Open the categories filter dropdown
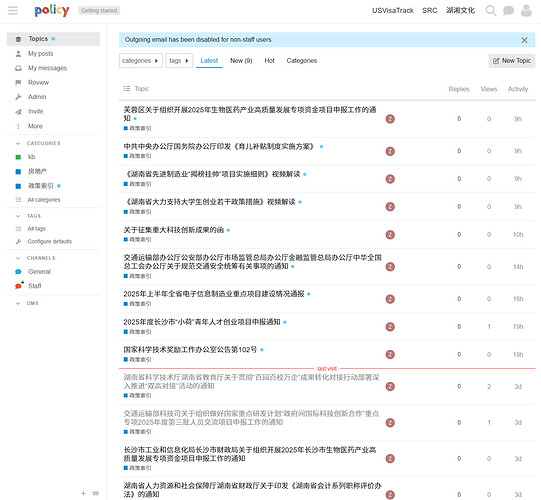This screenshot has height=500, width=541. click(x=140, y=61)
